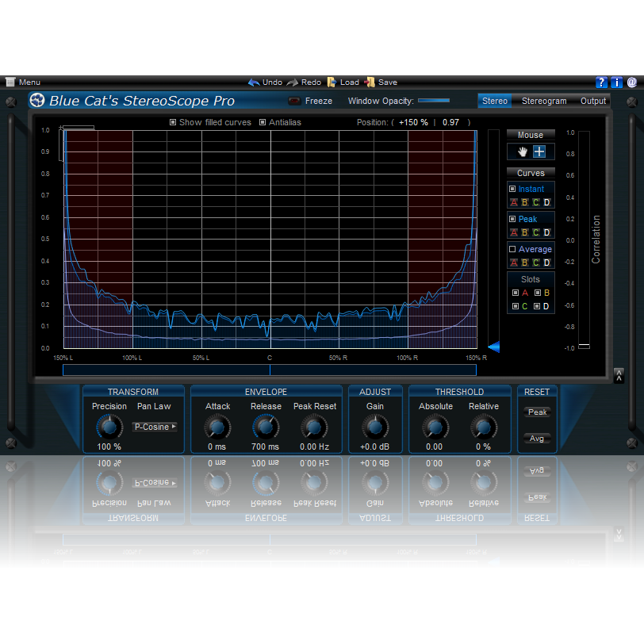The width and height of the screenshot is (644, 644).
Task: Toggle the Antialias option
Action: tap(263, 122)
